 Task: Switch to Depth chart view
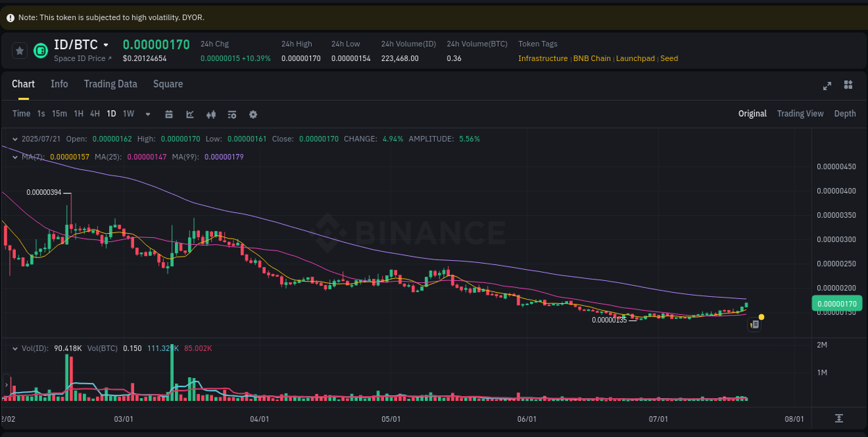[845, 113]
